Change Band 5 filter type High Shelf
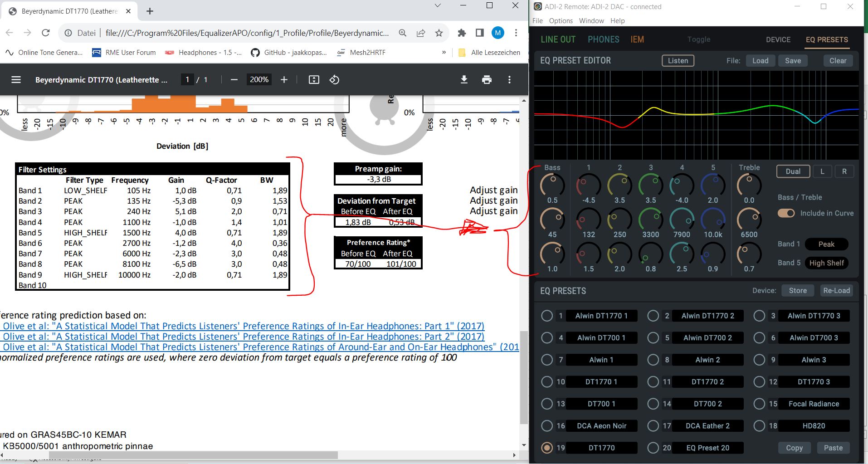 [x=826, y=263]
